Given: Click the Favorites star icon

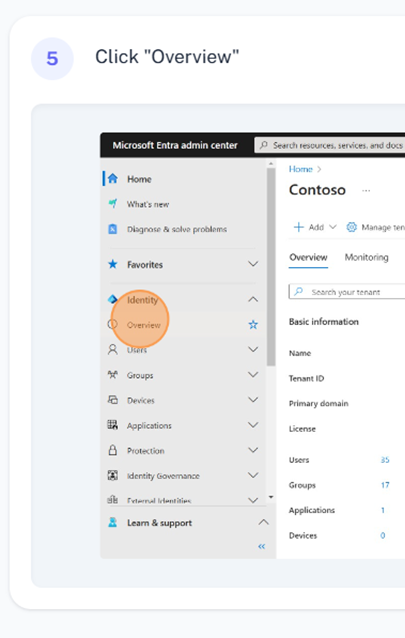Looking at the screenshot, I should click(x=113, y=264).
